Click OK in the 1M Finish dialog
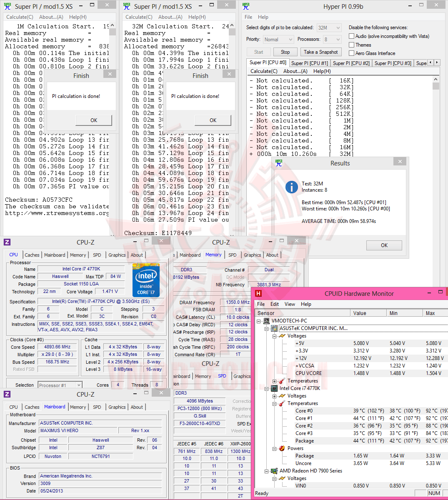This screenshot has height=500, width=448. (94, 120)
